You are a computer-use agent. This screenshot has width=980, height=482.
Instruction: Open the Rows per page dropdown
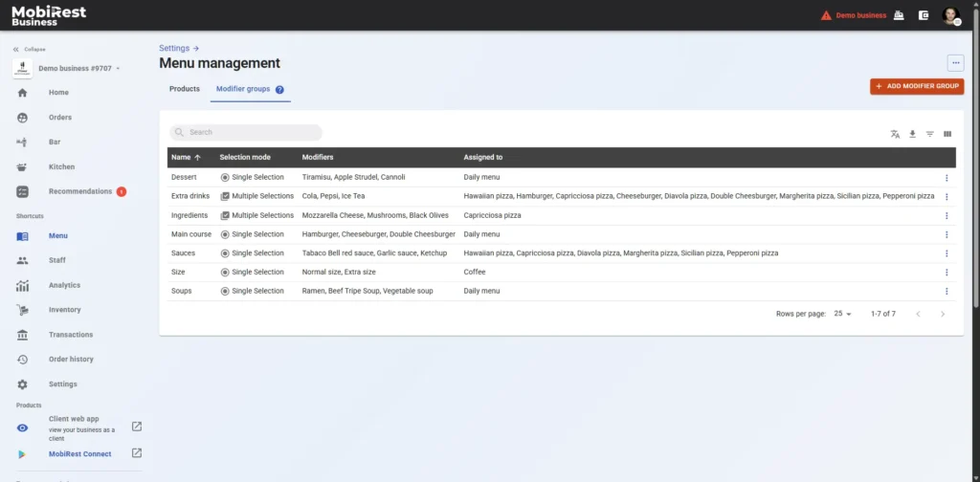[842, 314]
